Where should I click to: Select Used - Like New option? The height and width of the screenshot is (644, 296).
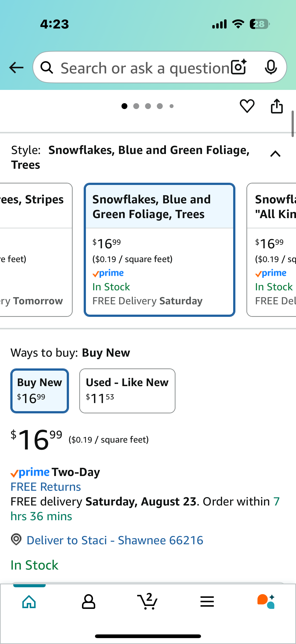point(127,391)
